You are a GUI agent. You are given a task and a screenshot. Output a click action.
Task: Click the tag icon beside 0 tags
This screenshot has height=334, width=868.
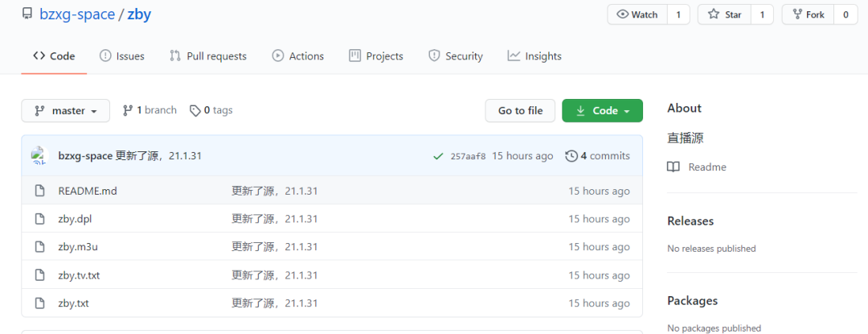(x=194, y=111)
